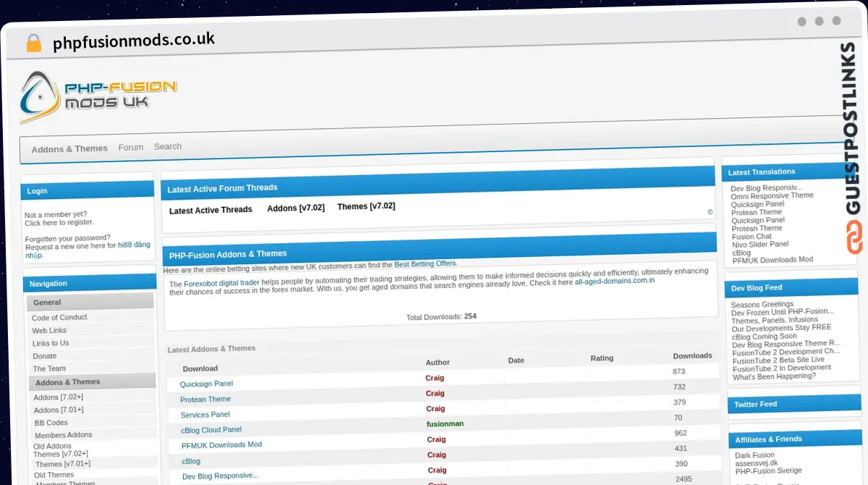
Task: Open Themes [v7.01+] navigation link
Action: click(x=63, y=464)
